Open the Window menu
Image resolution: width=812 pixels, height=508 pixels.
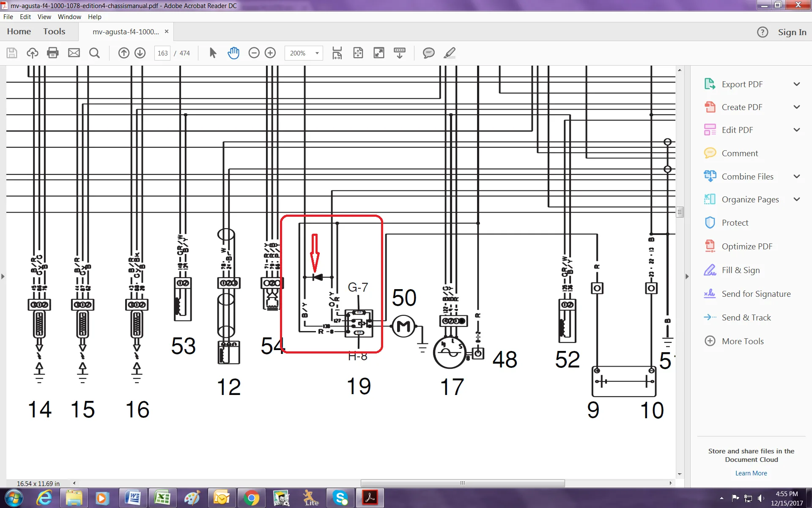[69, 17]
